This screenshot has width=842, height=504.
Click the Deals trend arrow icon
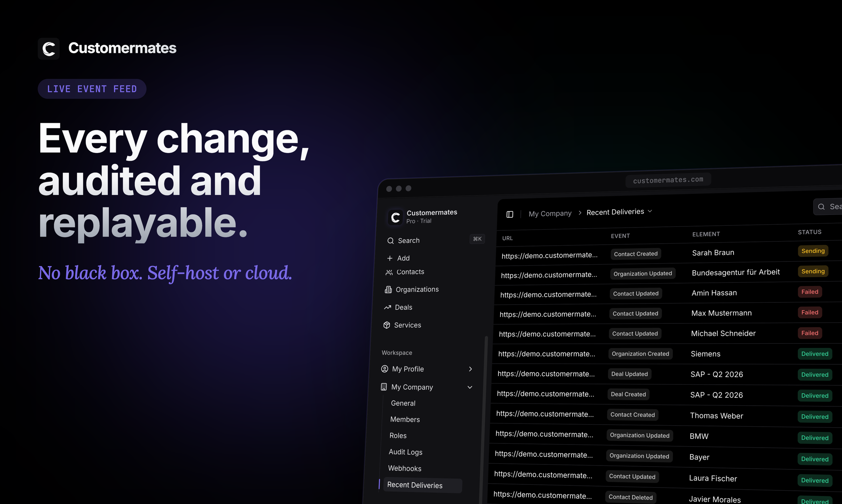[387, 307]
